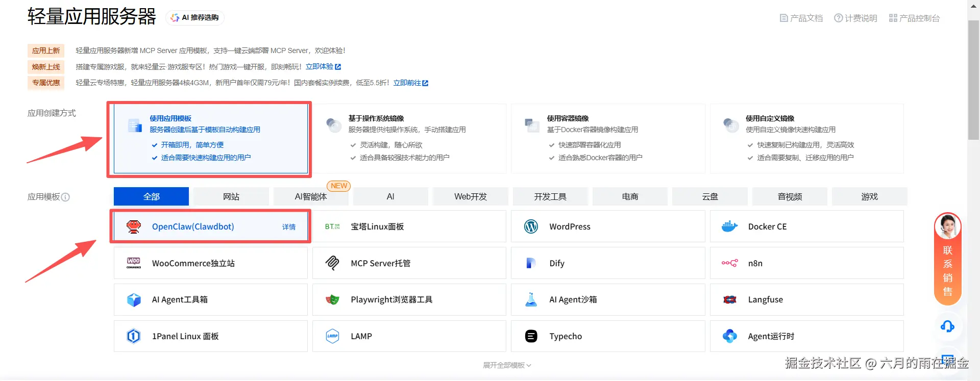Click the 联系销售 floating button
The height and width of the screenshot is (381, 980).
pyautogui.click(x=948, y=259)
